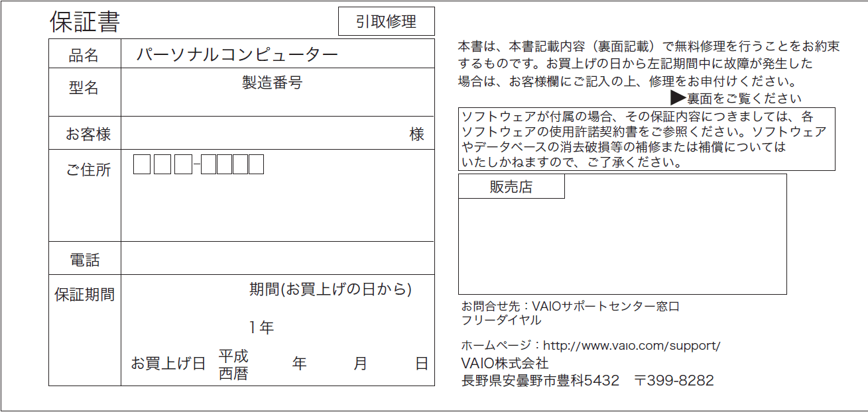This screenshot has height=412, width=868.
Task: Click the 販売店 label tab
Action: pos(511,187)
